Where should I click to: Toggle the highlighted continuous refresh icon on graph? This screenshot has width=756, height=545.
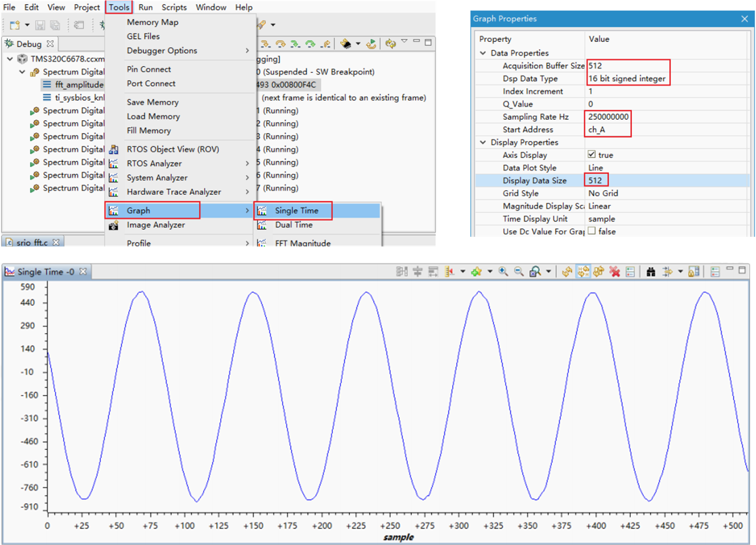583,272
